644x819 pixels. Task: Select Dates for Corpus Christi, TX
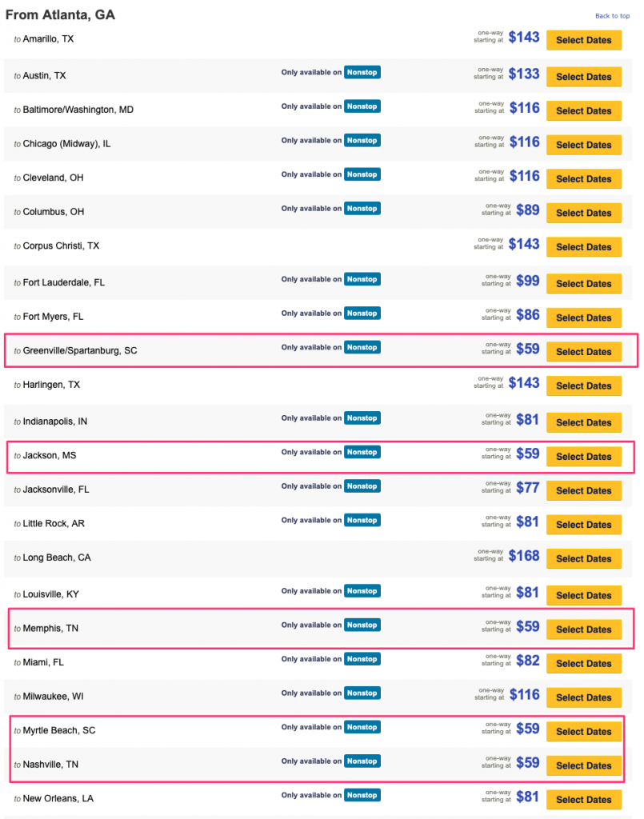point(583,247)
